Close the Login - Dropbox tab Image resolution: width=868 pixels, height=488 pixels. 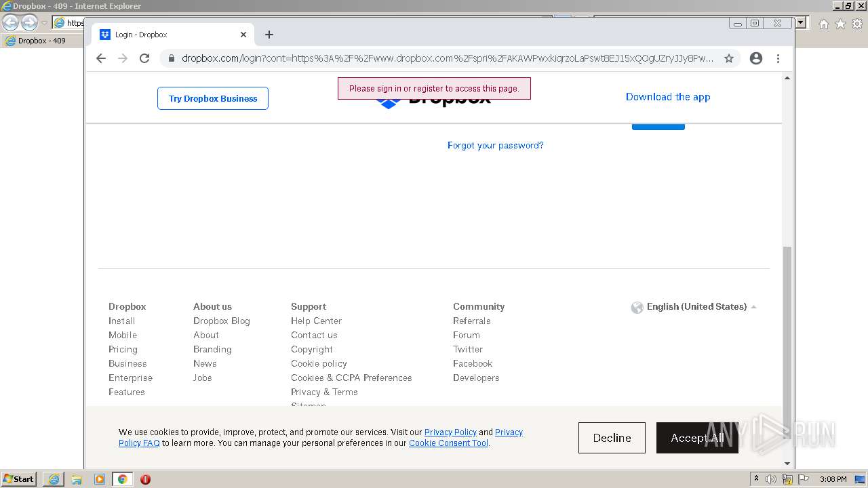[x=243, y=35]
